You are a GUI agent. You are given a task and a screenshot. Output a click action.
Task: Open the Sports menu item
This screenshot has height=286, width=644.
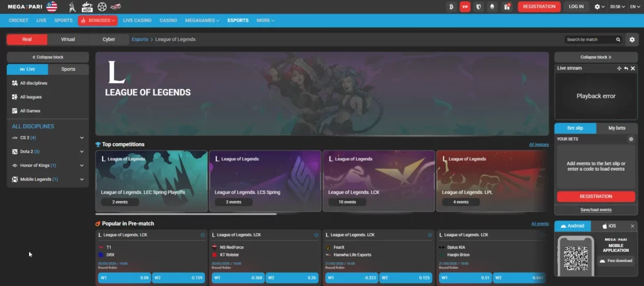tap(64, 20)
